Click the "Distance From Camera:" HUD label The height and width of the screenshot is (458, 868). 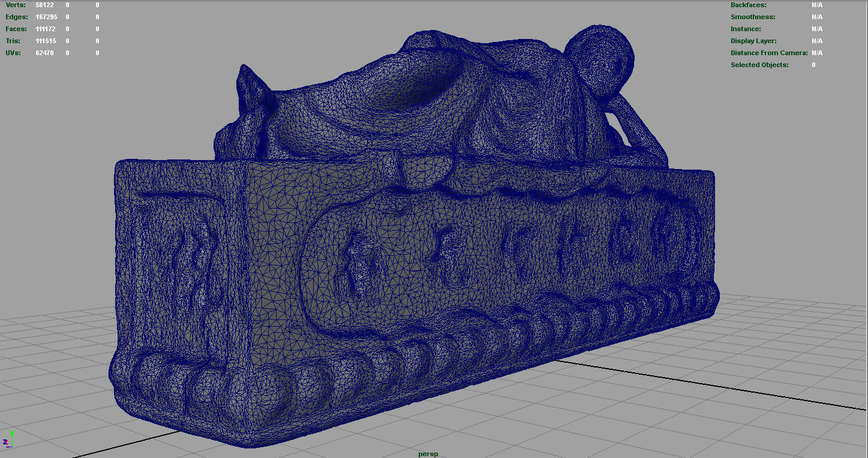tap(769, 53)
